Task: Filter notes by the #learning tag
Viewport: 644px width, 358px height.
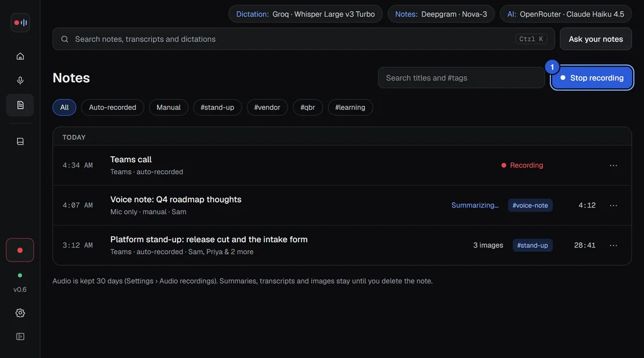Action: coord(351,107)
